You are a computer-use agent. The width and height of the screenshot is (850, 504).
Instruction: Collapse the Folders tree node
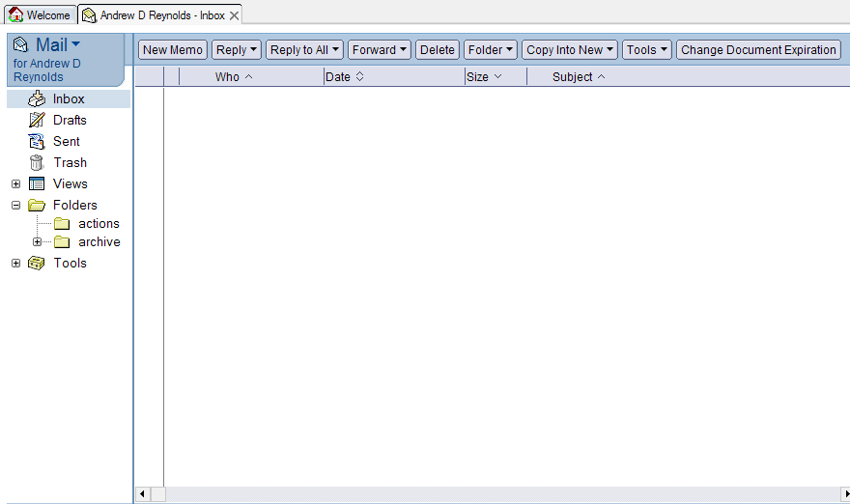click(15, 206)
